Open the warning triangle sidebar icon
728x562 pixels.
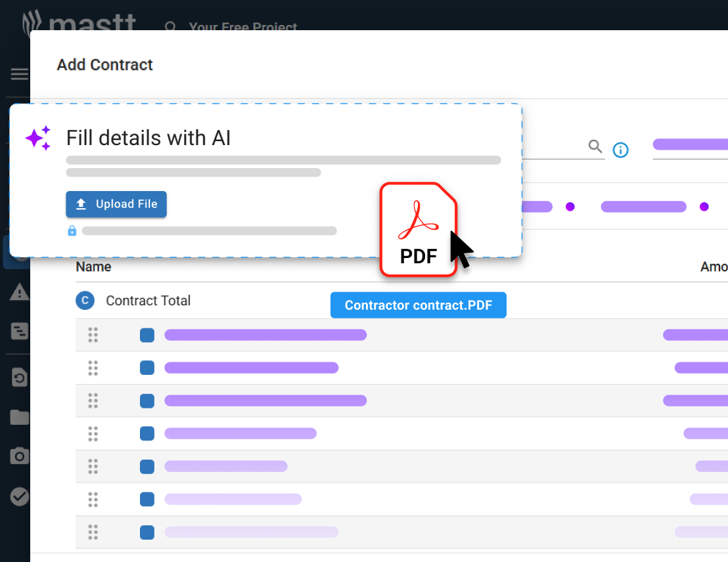pos(20,292)
